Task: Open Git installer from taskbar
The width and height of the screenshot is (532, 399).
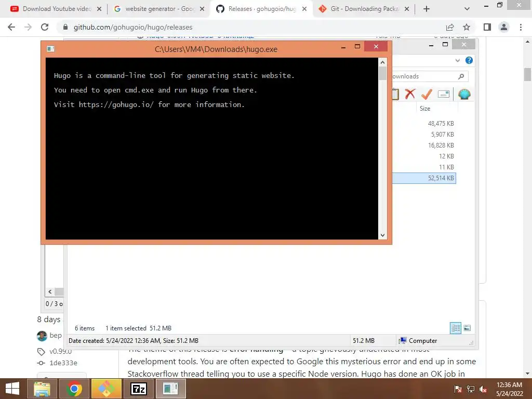Action: [x=106, y=389]
